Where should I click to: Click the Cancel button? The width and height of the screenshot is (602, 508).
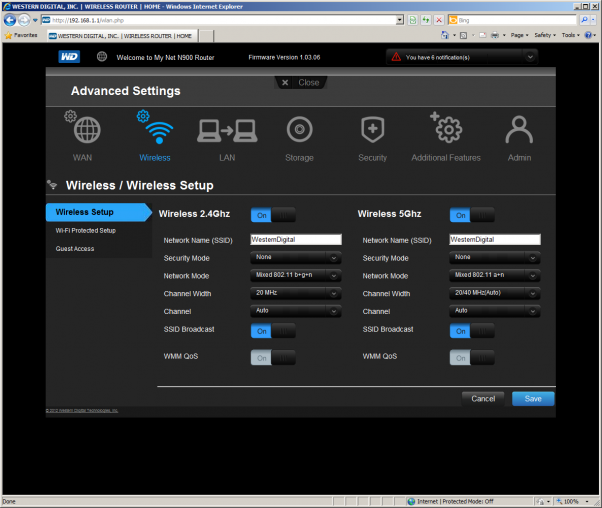coord(483,399)
